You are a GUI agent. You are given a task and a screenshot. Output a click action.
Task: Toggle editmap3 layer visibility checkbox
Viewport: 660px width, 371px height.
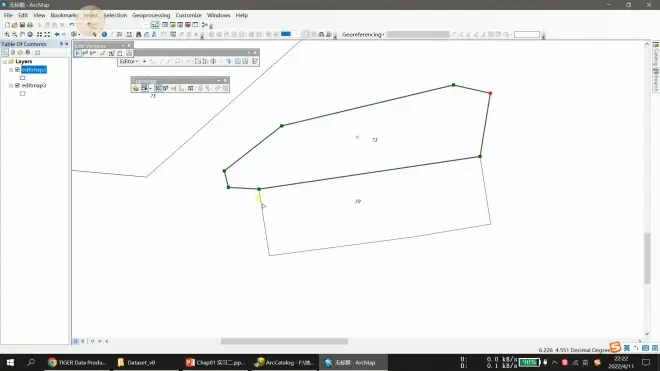[x=17, y=85]
